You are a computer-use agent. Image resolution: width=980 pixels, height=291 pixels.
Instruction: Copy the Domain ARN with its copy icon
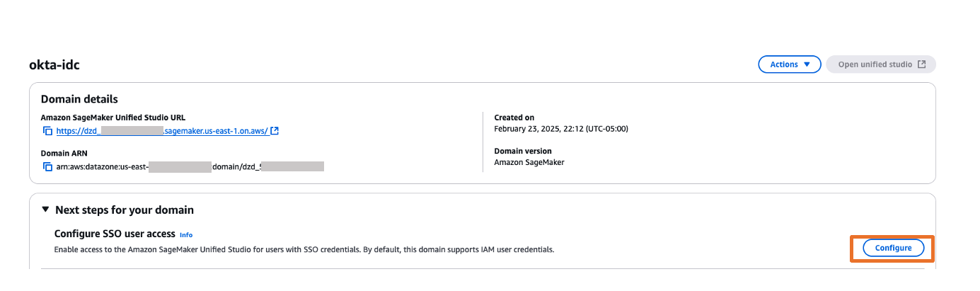(47, 167)
